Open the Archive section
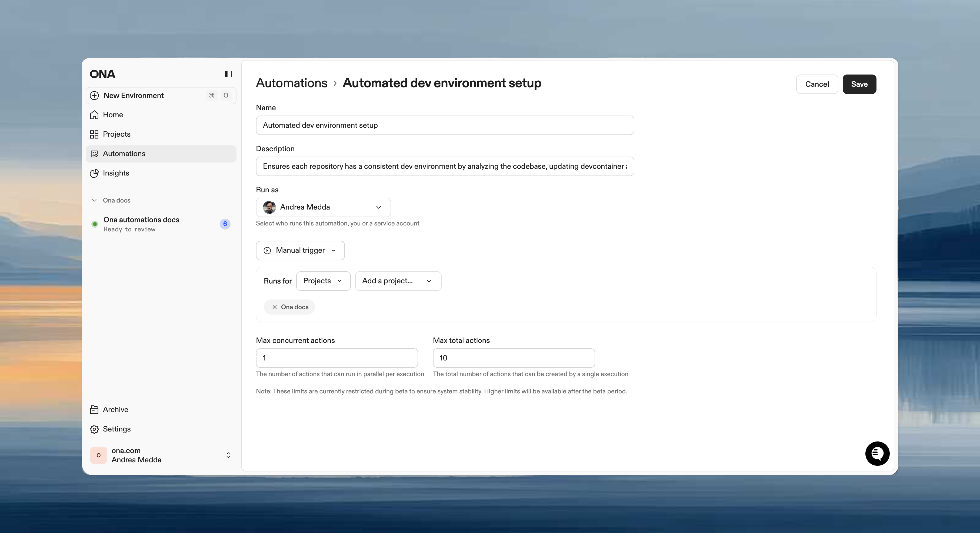 [115, 409]
